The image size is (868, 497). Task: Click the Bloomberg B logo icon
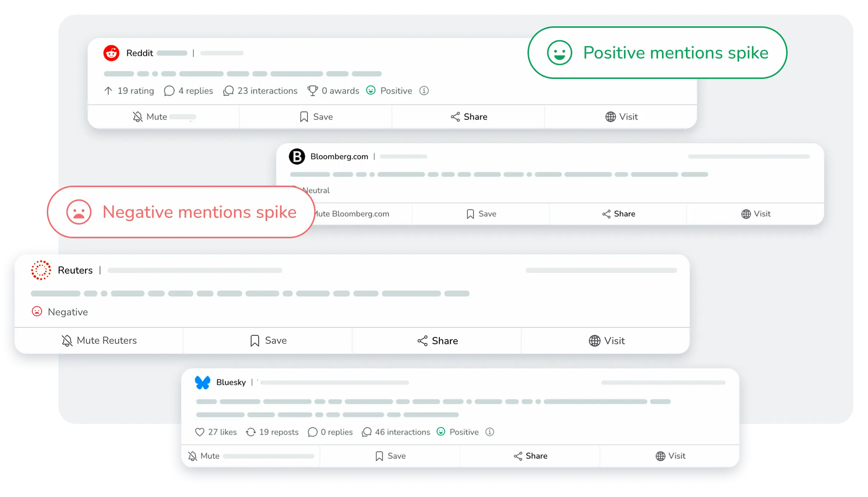[297, 156]
